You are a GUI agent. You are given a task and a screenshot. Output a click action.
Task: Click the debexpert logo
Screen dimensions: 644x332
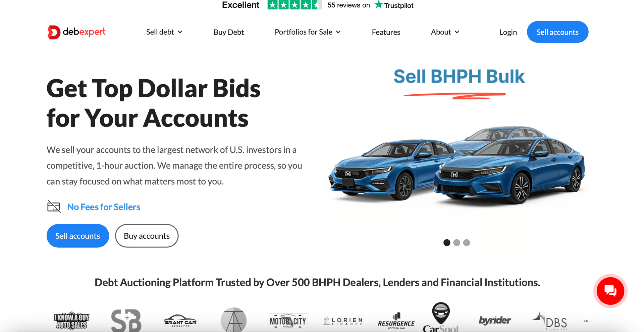[x=76, y=32]
